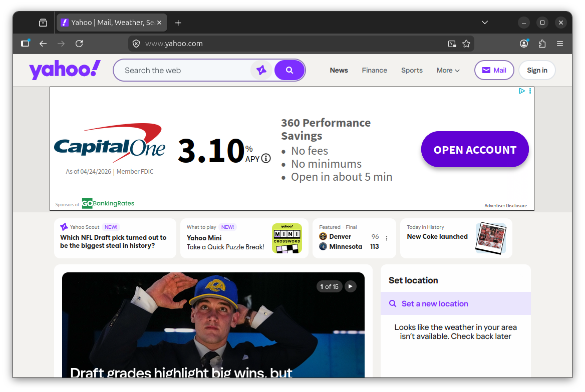The width and height of the screenshot is (585, 392).
Task: Reload the page with the refresh icon
Action: [x=79, y=44]
